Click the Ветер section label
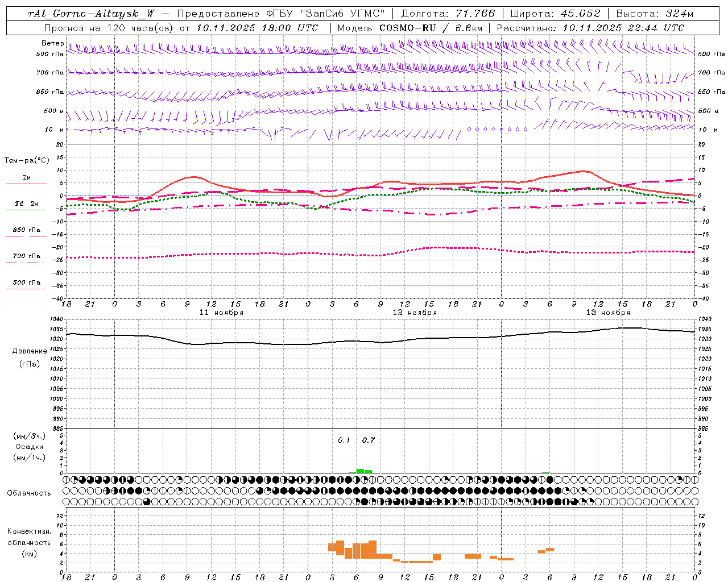This screenshot has width=728, height=582. (x=52, y=43)
